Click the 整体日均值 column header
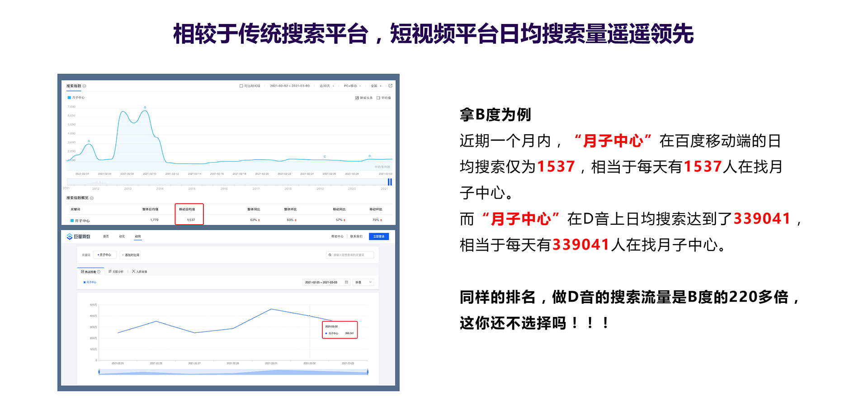 coord(150,209)
